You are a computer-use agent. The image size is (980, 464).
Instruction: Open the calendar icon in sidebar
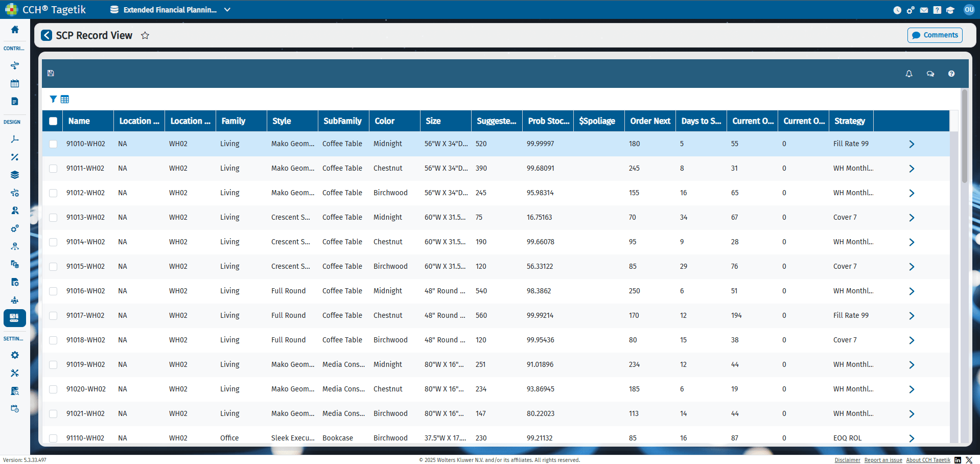[x=15, y=83]
